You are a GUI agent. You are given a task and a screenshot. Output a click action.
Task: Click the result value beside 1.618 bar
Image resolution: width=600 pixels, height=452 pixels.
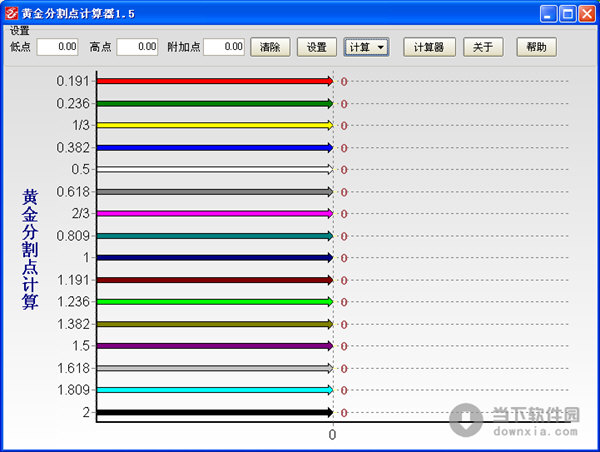click(344, 369)
